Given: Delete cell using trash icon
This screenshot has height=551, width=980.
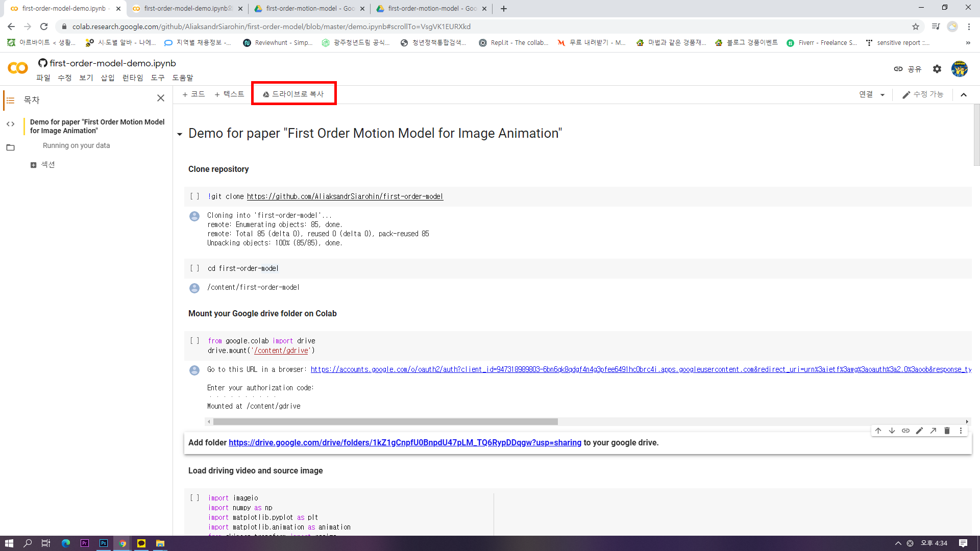Looking at the screenshot, I should [947, 431].
